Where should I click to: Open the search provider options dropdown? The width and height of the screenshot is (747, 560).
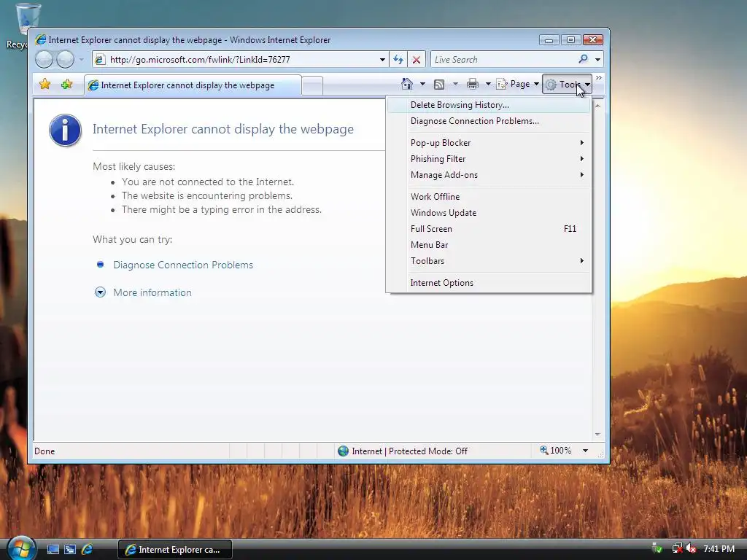tap(597, 60)
